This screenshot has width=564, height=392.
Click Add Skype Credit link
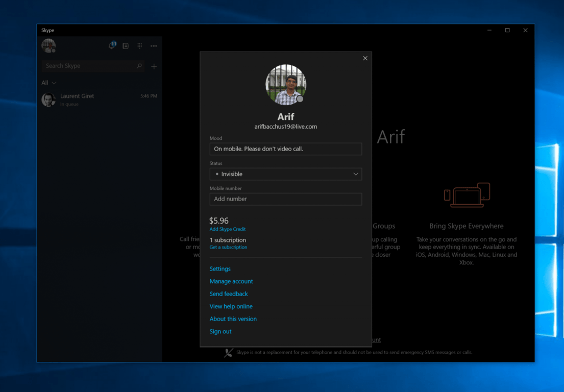(x=227, y=229)
